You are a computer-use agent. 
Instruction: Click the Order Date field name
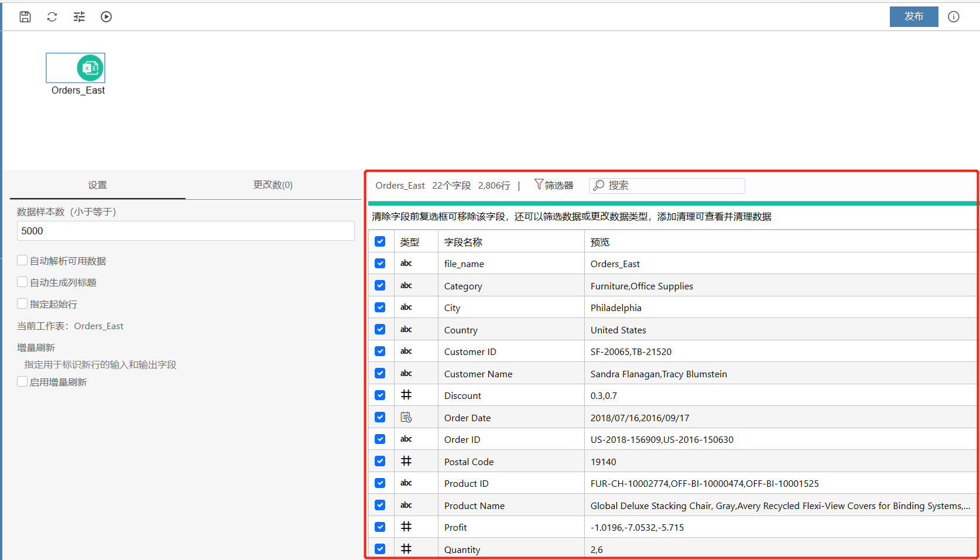[x=467, y=418]
